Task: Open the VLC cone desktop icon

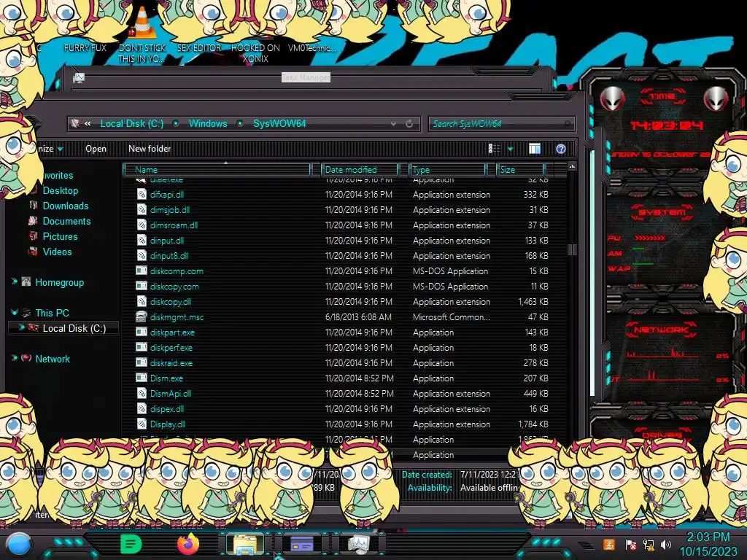Action: (142, 22)
